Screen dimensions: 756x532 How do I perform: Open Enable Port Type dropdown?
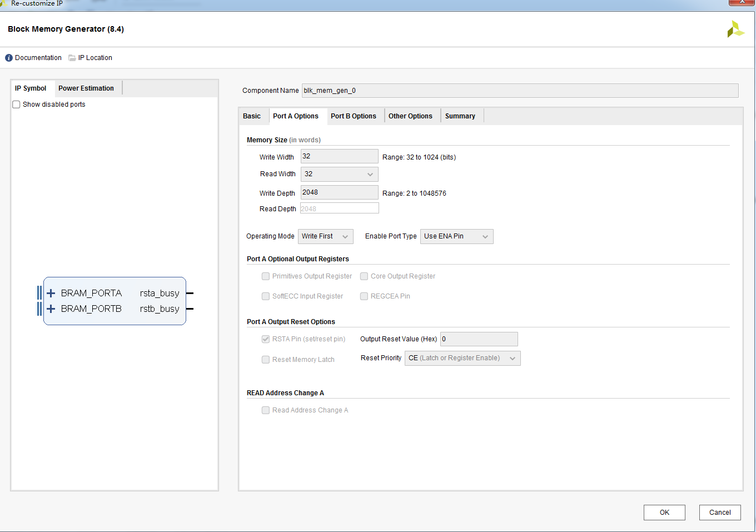point(457,236)
